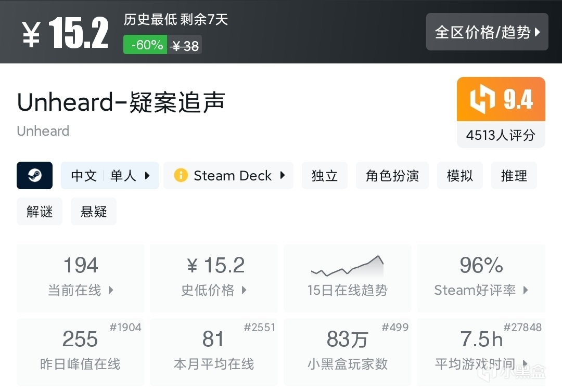Select the 悬疑 mystery tag
The height and width of the screenshot is (392, 562).
click(x=94, y=212)
